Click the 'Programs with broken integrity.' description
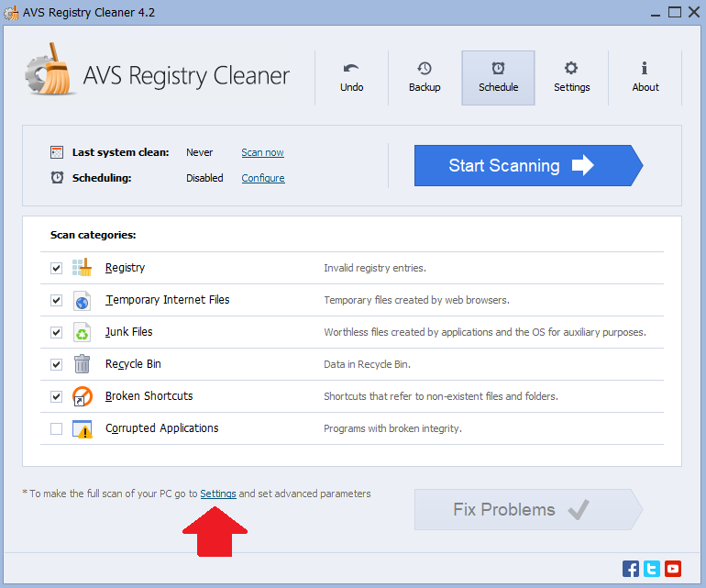Screen dimensions: 706x588 point(392,428)
